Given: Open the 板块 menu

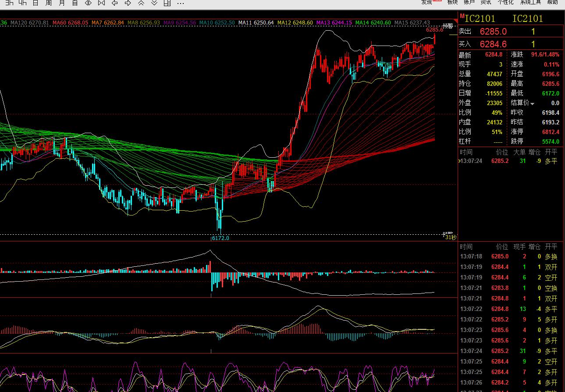Looking at the screenshot, I should [452, 2].
